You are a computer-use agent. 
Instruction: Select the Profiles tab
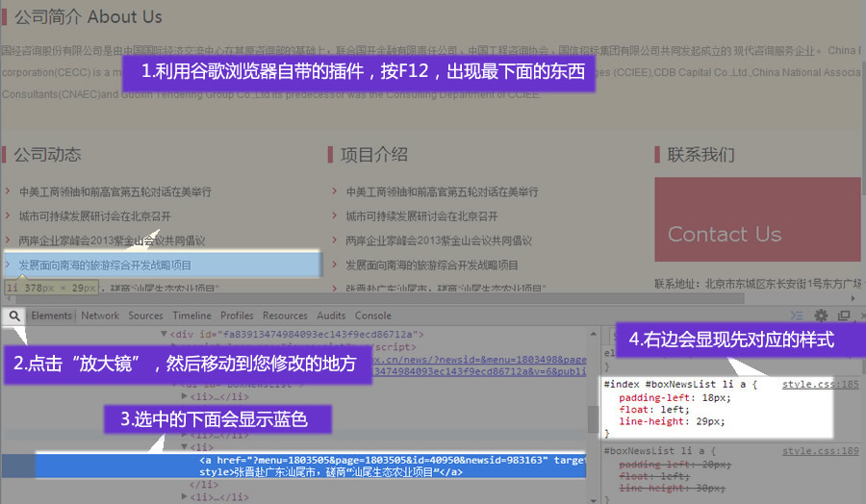tap(237, 315)
